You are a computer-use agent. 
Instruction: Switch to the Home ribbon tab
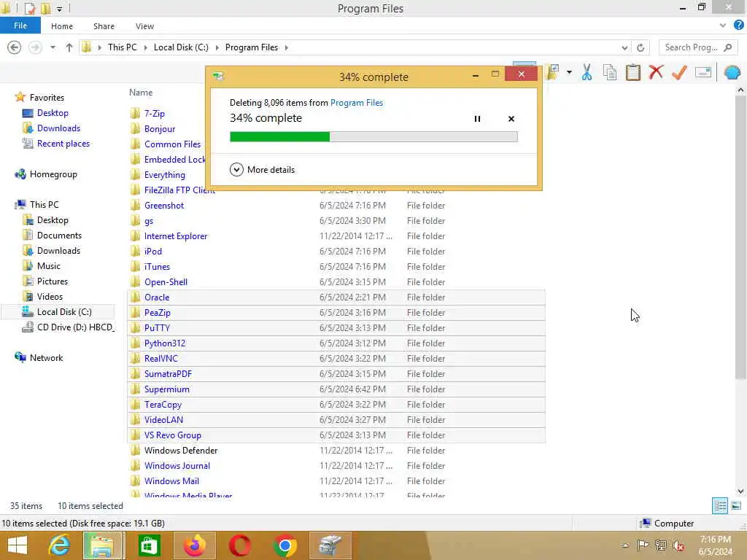[x=62, y=26]
